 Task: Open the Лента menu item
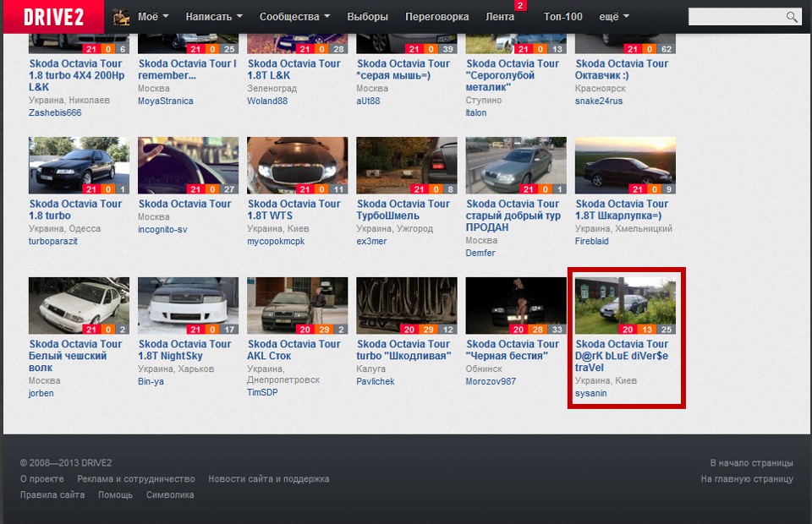click(x=500, y=17)
